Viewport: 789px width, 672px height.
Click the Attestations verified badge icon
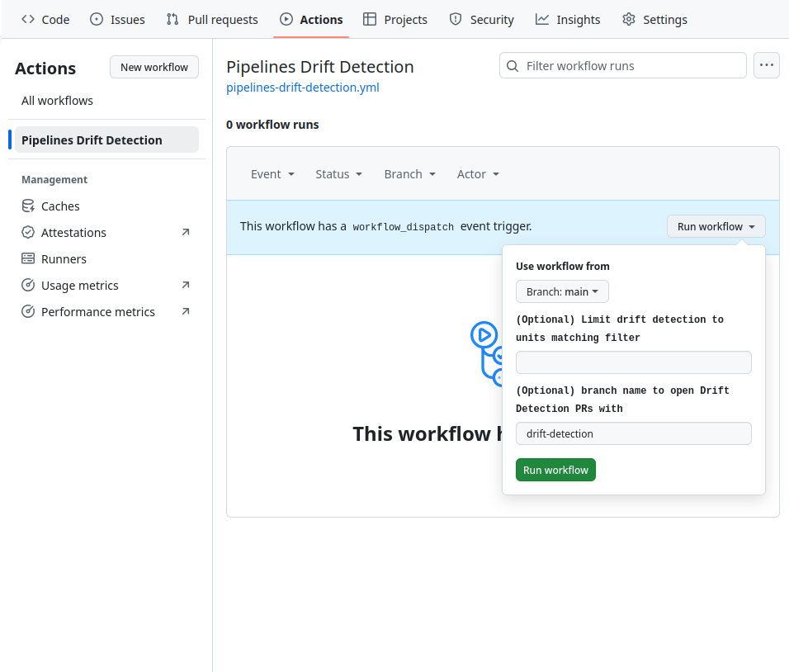tap(28, 233)
